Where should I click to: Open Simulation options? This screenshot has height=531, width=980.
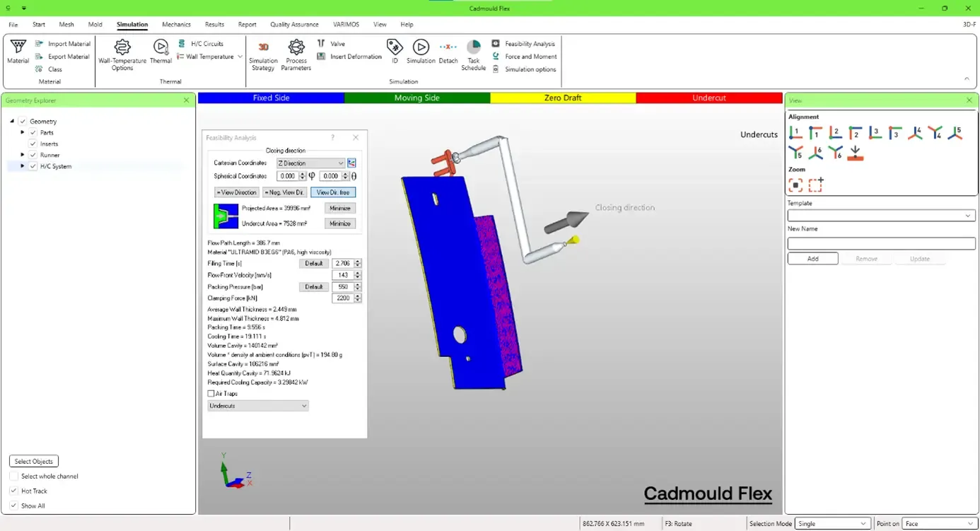click(524, 69)
